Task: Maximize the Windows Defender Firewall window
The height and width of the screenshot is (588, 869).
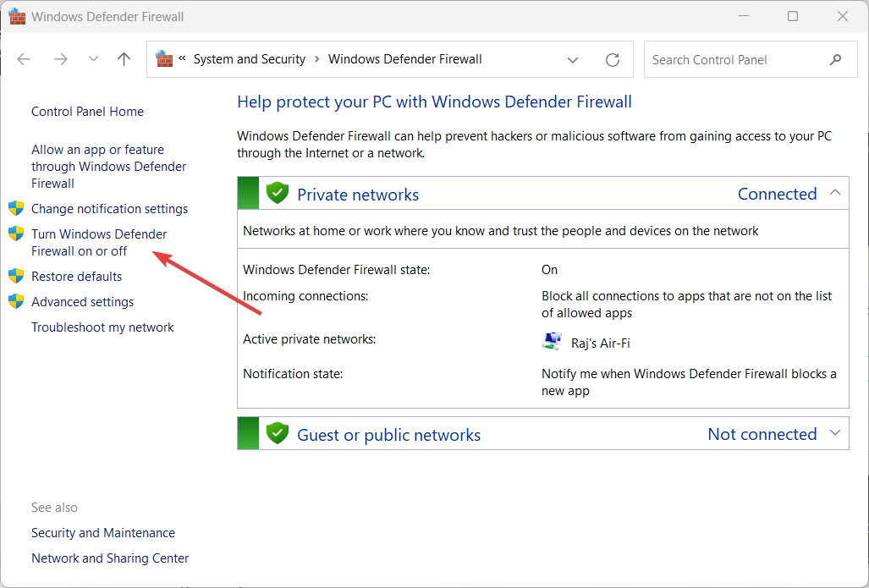Action: pyautogui.click(x=793, y=16)
